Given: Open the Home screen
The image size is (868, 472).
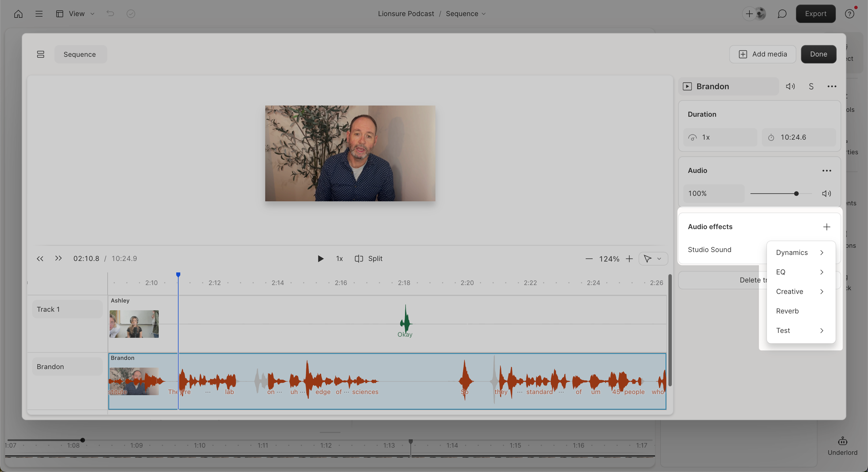Looking at the screenshot, I should click(18, 13).
